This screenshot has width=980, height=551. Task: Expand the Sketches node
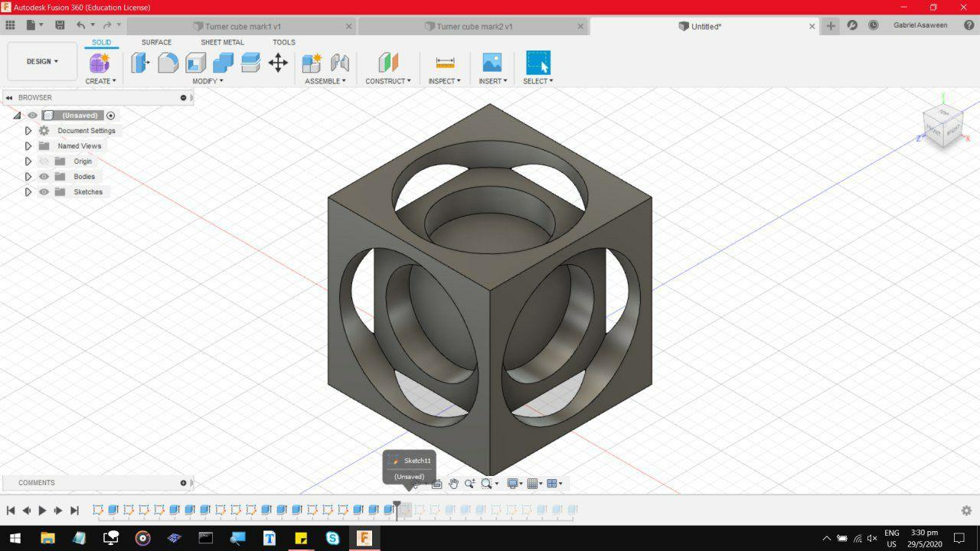[x=28, y=192]
